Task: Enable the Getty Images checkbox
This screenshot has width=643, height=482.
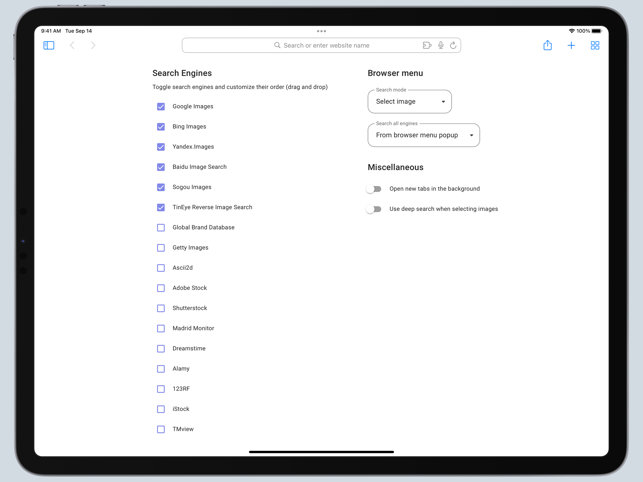Action: tap(161, 248)
